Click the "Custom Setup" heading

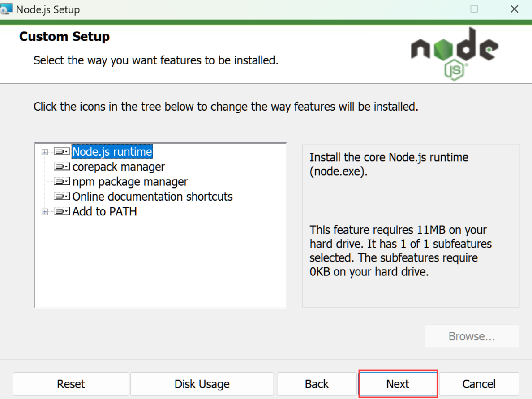[x=64, y=36]
